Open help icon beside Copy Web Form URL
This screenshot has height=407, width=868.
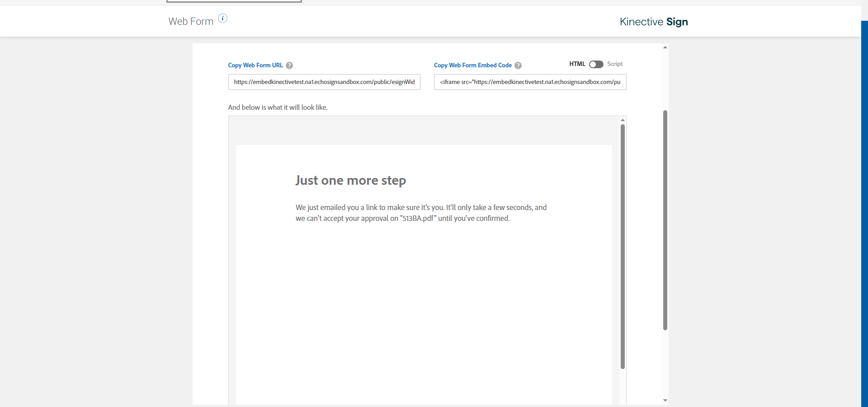(x=289, y=65)
